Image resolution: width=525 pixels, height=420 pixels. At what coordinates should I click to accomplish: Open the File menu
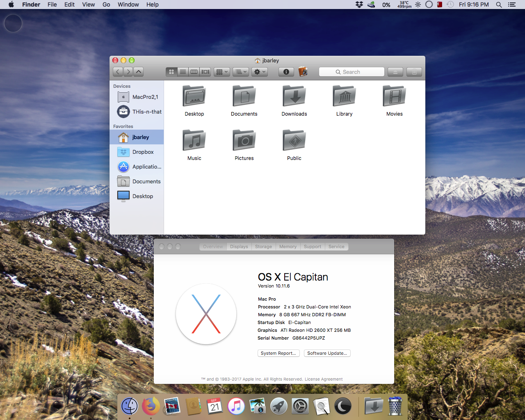[x=52, y=5]
